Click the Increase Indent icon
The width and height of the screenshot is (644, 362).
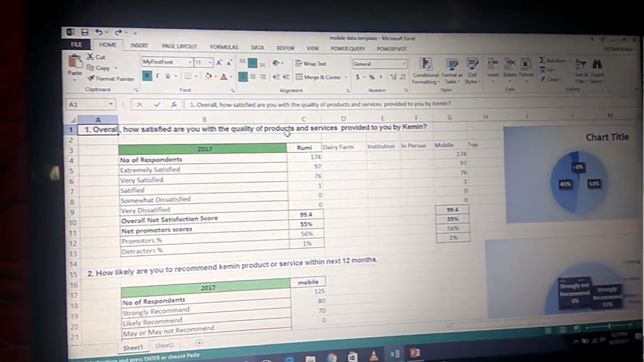[x=286, y=77]
